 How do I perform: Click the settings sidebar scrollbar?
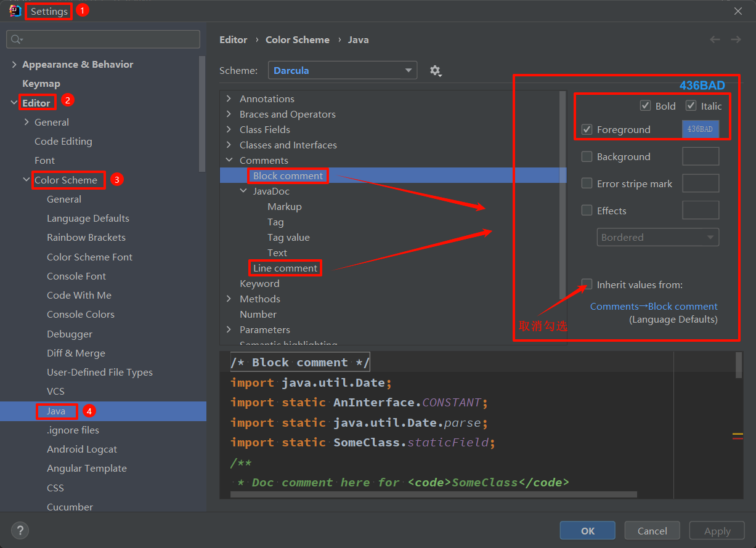203,114
